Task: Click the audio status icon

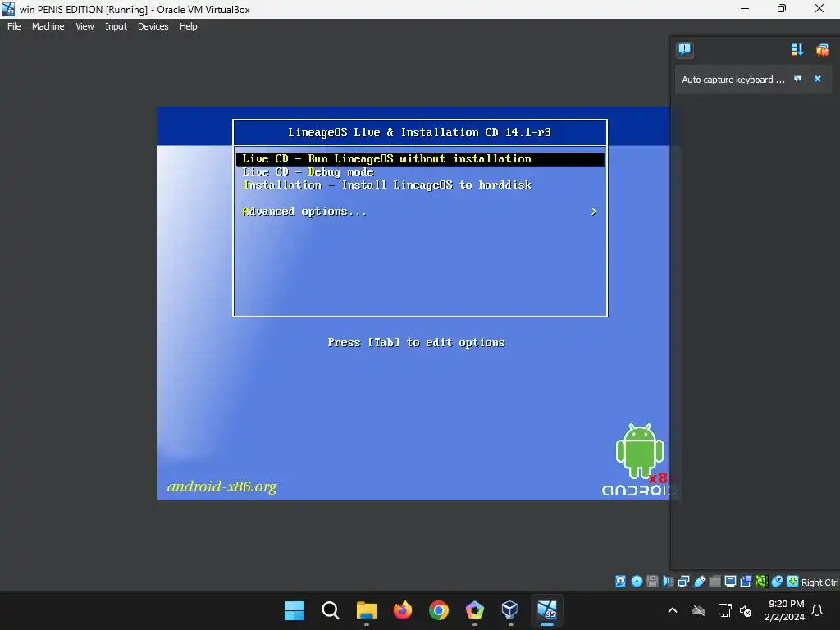Action: click(x=668, y=582)
